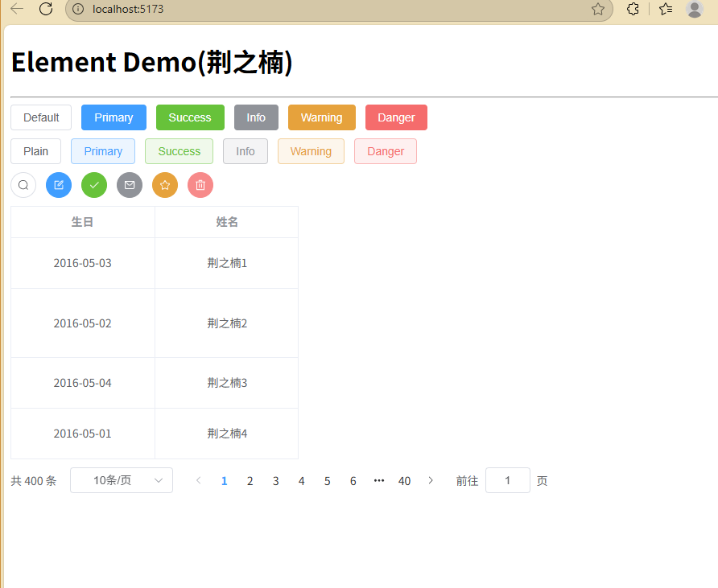This screenshot has height=588, width=718.
Task: Click the orange star circle icon
Action: coord(165,185)
